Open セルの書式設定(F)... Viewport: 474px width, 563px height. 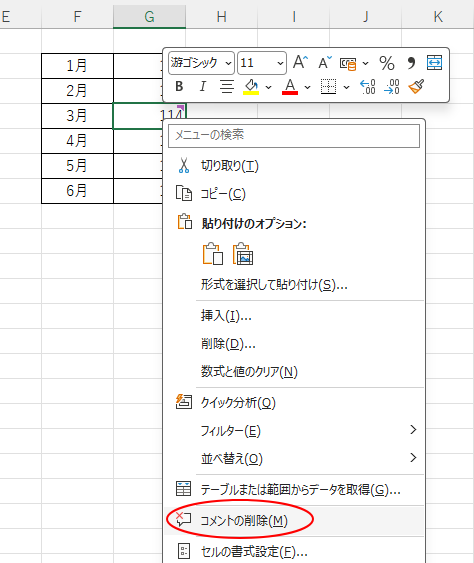pos(294,551)
